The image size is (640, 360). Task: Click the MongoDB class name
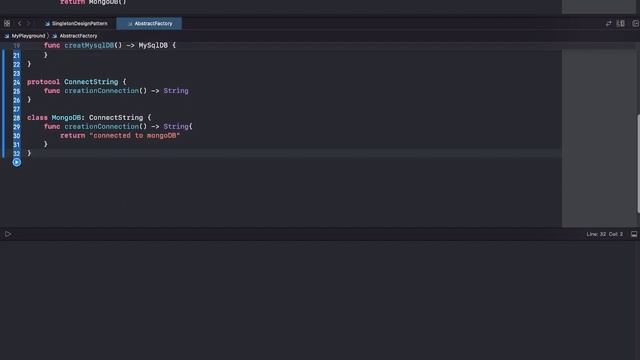pyautogui.click(x=66, y=118)
